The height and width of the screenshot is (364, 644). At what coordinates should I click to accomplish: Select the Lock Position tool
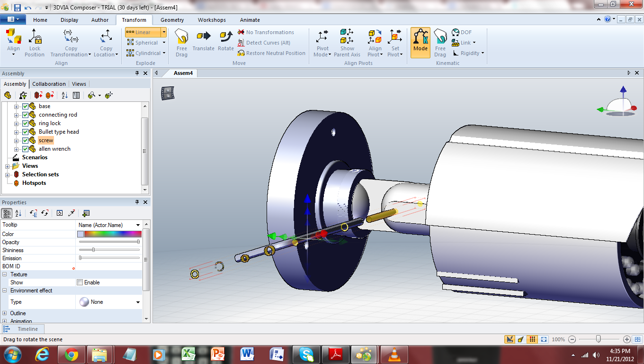(x=35, y=43)
